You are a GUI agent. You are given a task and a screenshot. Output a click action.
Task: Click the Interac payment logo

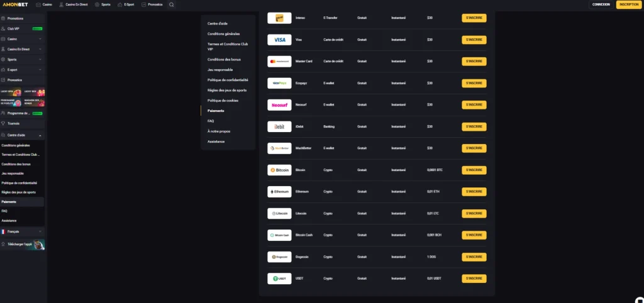tap(279, 18)
